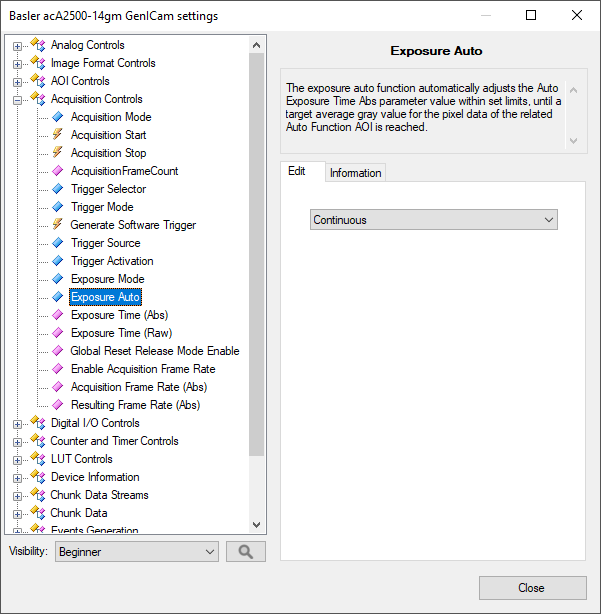The height and width of the screenshot is (614, 601).
Task: Click the tree scrollbar down arrow
Action: [257, 525]
